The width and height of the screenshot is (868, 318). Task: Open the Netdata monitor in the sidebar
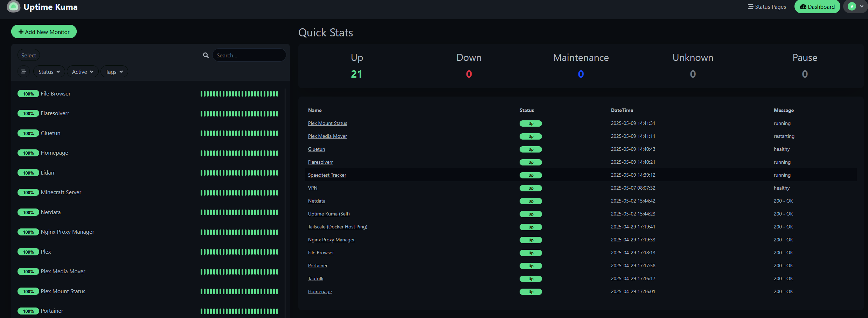tap(148, 212)
